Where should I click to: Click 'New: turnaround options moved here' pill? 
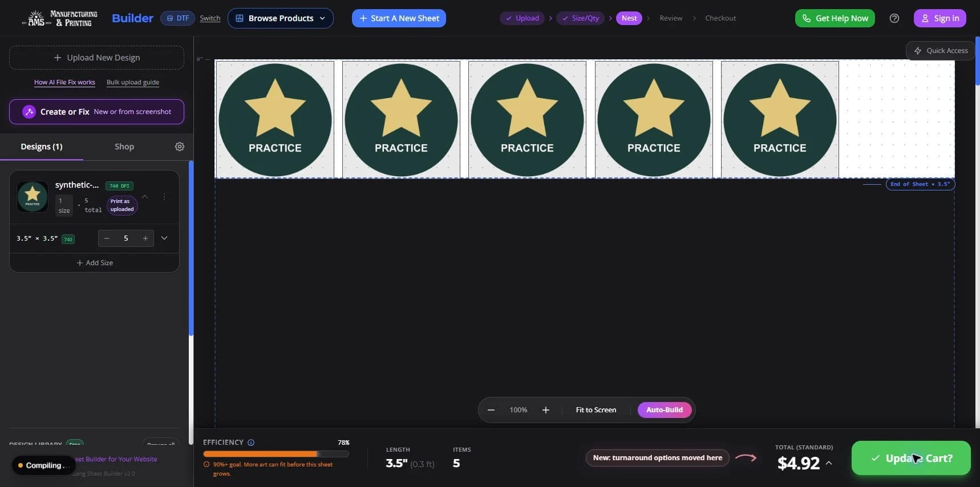(x=657, y=457)
